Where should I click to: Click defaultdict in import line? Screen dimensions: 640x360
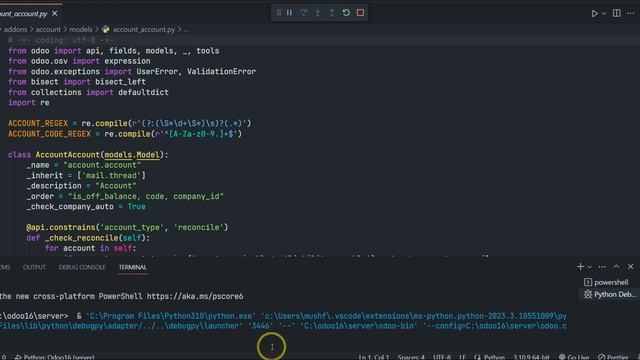coord(143,92)
